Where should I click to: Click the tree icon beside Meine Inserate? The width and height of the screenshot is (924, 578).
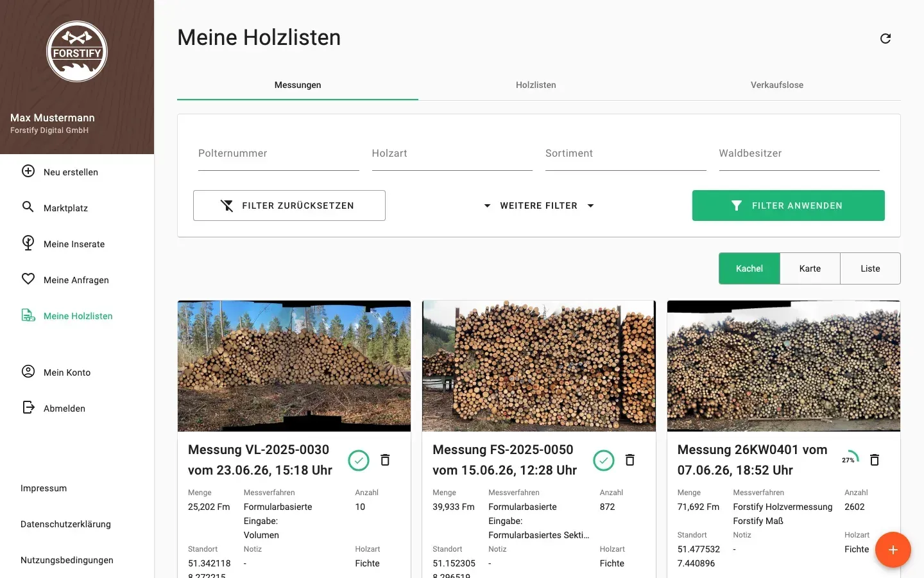[x=28, y=243]
